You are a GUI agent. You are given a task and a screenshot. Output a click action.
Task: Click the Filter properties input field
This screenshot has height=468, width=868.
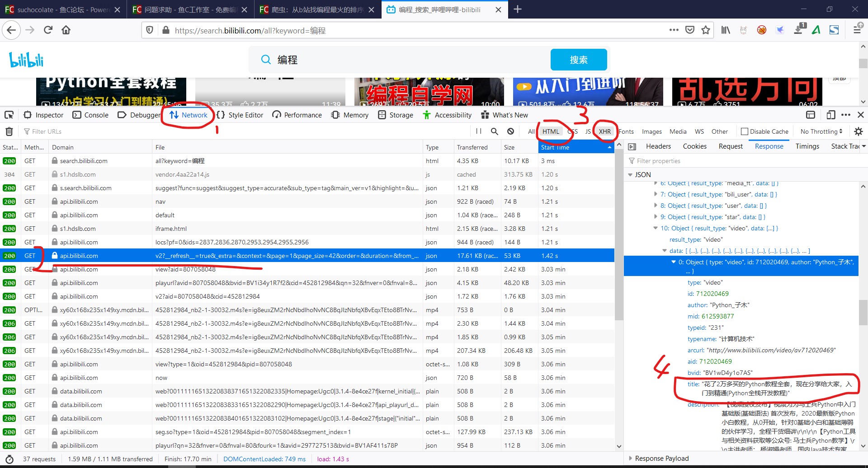click(746, 161)
